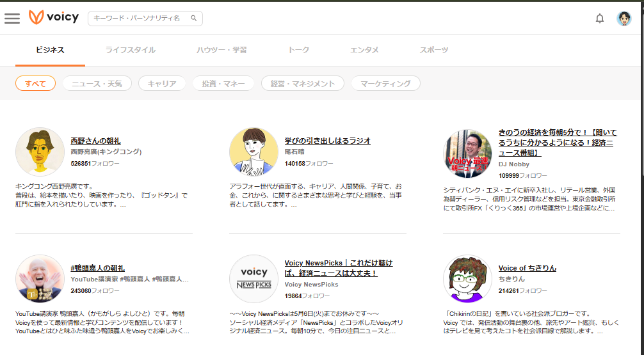Image resolution: width=644 pixels, height=355 pixels.
Task: Filter by マーケティング
Action: point(385,83)
